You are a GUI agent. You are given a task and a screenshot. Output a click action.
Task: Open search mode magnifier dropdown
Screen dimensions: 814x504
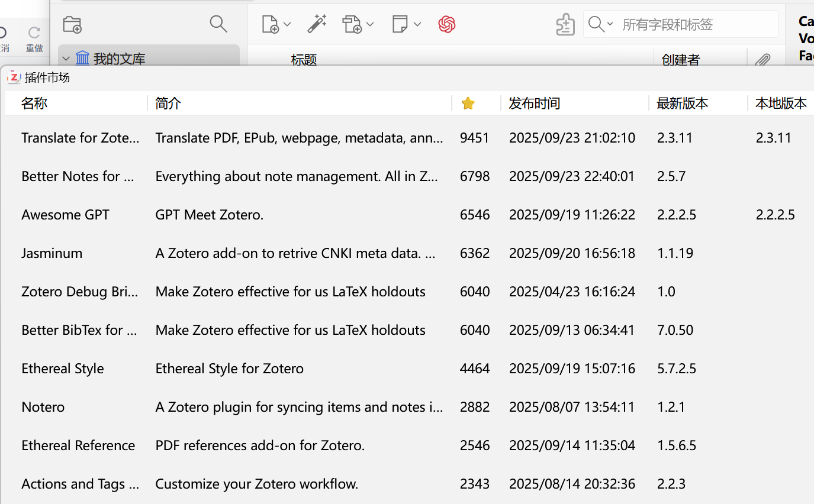click(601, 24)
